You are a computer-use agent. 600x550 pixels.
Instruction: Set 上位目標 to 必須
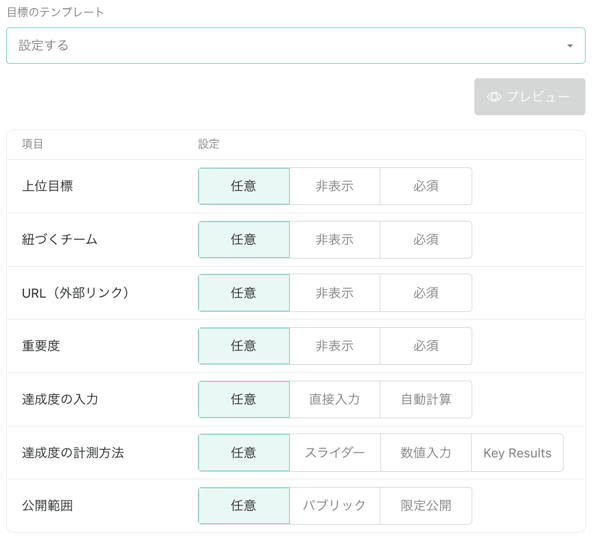click(x=426, y=186)
